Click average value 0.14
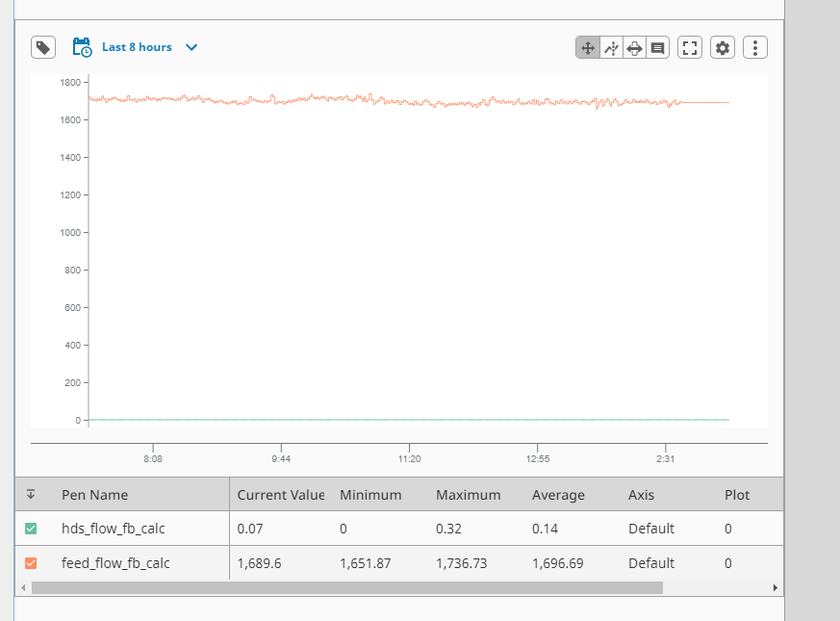 pyautogui.click(x=545, y=529)
